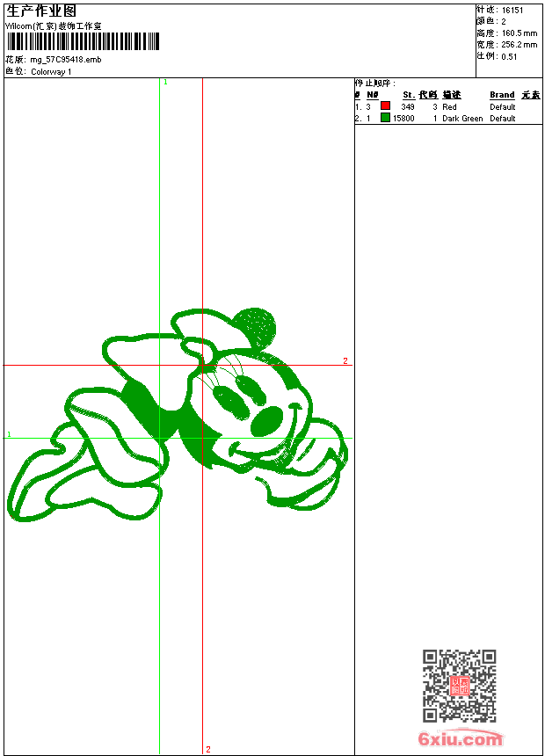This screenshot has width=545, height=756.
Task: Click the width value '256.2 mm'
Action: tap(520, 45)
